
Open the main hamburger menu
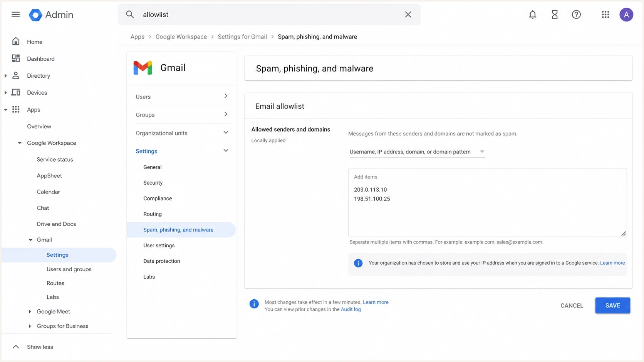pyautogui.click(x=15, y=15)
